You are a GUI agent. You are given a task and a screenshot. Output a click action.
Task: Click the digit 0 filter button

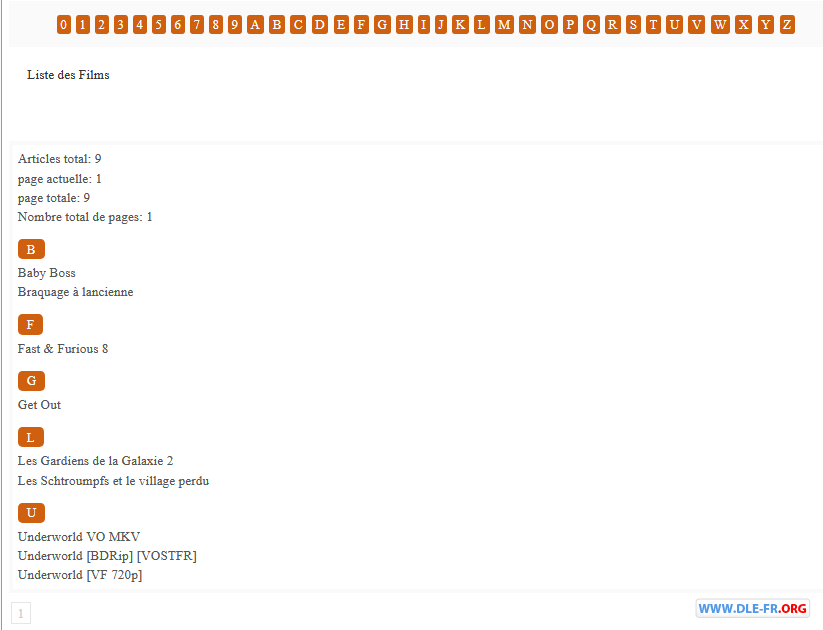coord(64,25)
